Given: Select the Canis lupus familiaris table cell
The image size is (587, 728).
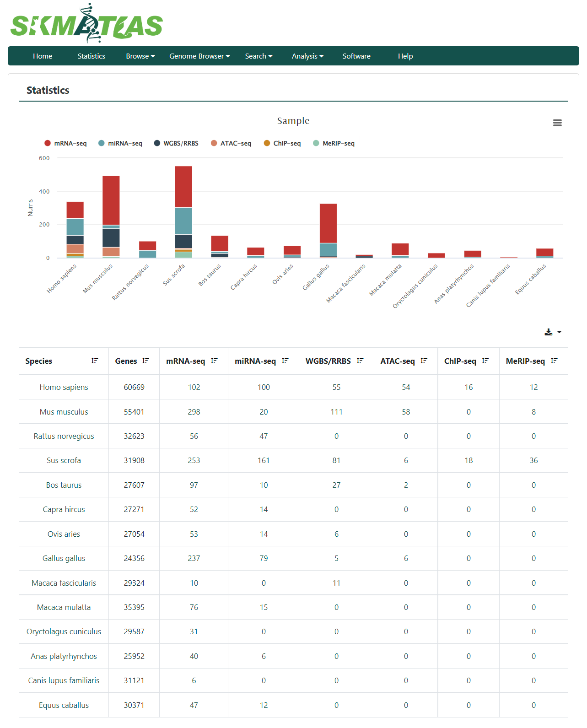Looking at the screenshot, I should point(64,680).
